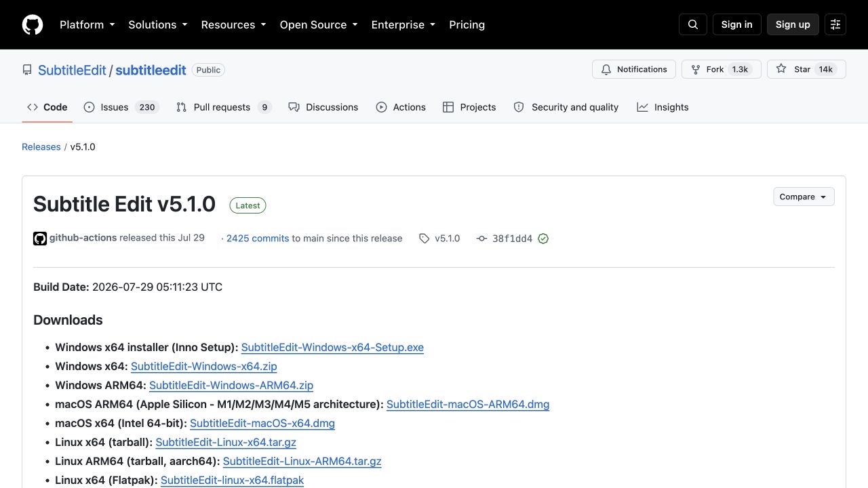Click the Latest release badge

coord(248,205)
